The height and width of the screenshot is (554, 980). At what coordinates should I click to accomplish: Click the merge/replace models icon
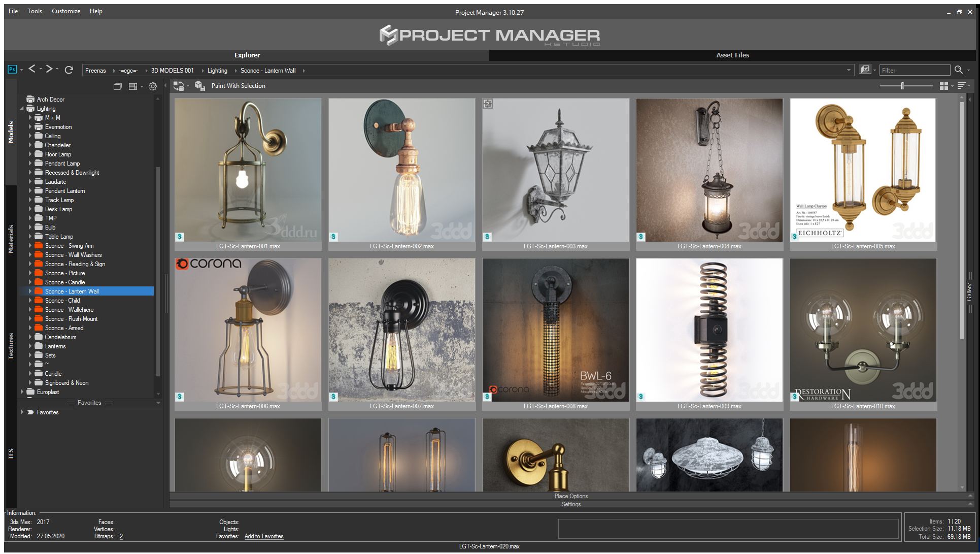179,86
